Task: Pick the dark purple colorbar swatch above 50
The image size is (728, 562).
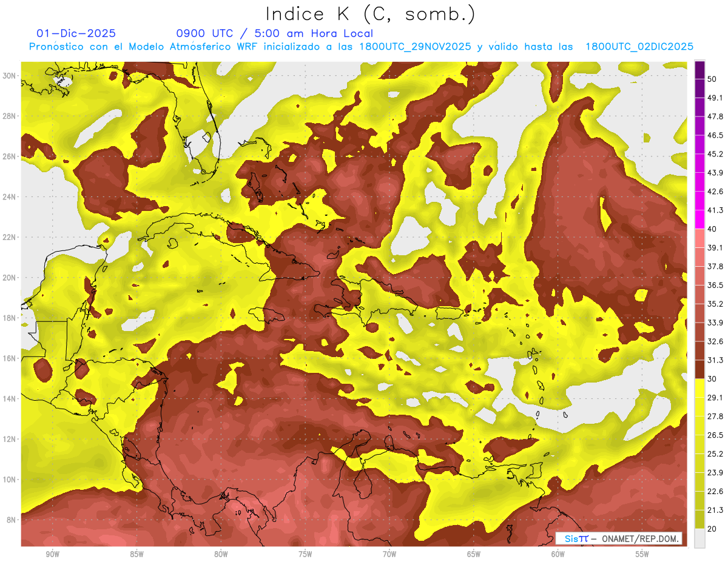Action: (699, 70)
